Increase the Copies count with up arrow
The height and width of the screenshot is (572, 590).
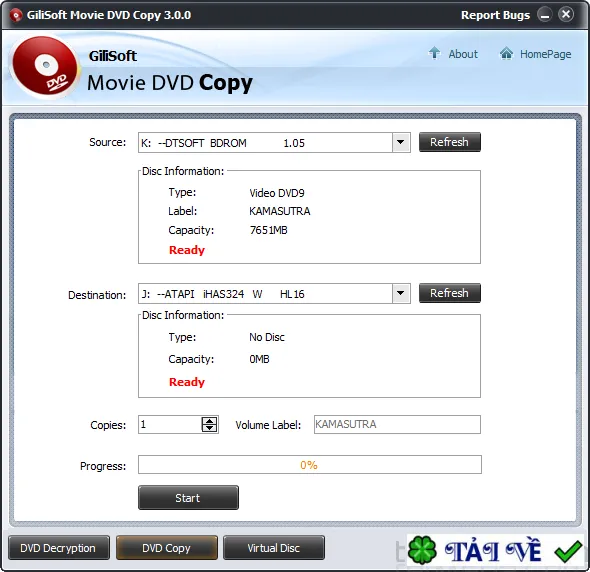point(209,421)
